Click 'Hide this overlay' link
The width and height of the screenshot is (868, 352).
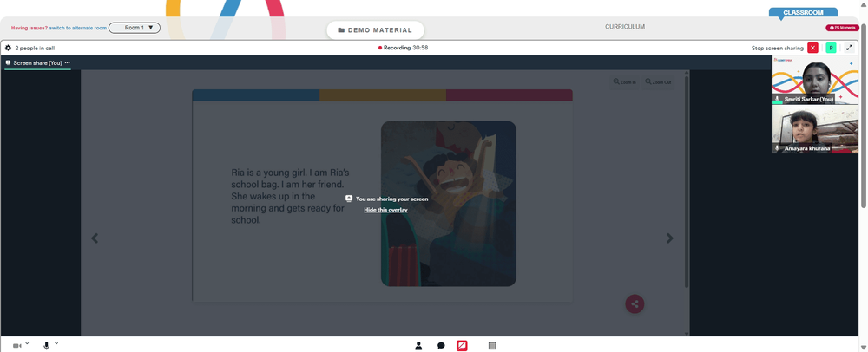pyautogui.click(x=386, y=210)
